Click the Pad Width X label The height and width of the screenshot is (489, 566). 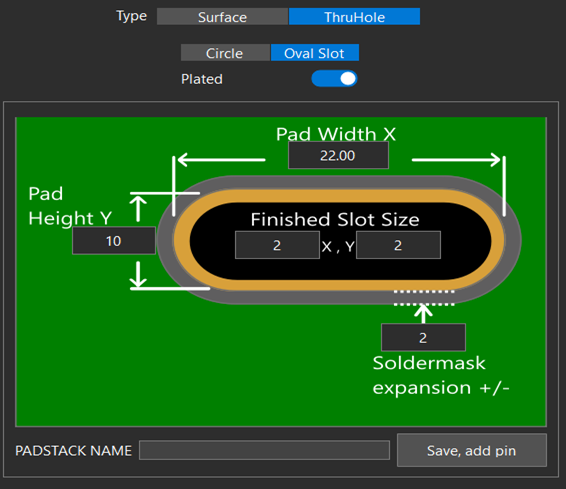tap(336, 134)
